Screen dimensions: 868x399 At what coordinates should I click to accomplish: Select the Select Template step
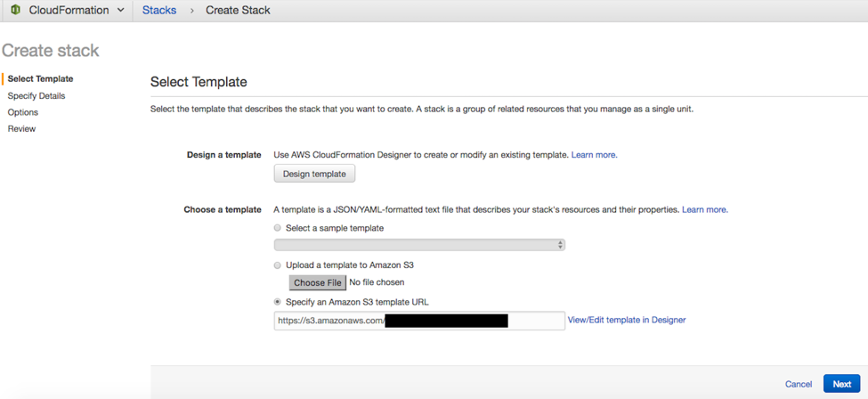tap(40, 78)
